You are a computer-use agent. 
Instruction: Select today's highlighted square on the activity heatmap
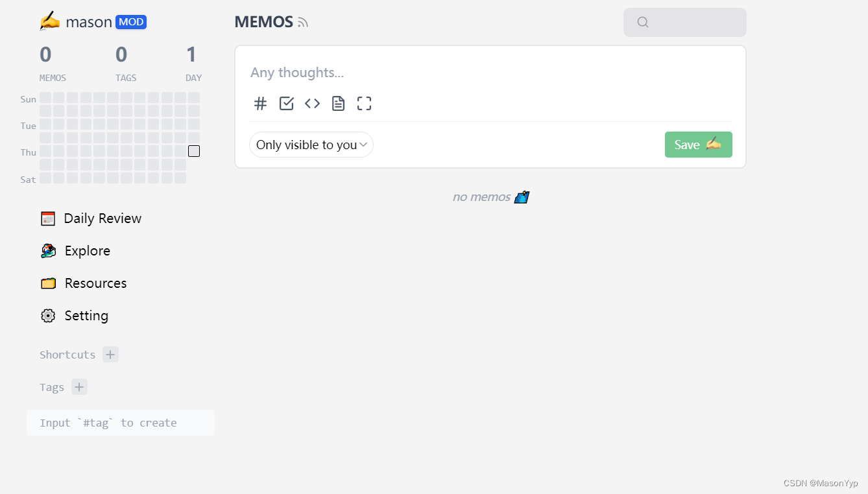coord(193,150)
